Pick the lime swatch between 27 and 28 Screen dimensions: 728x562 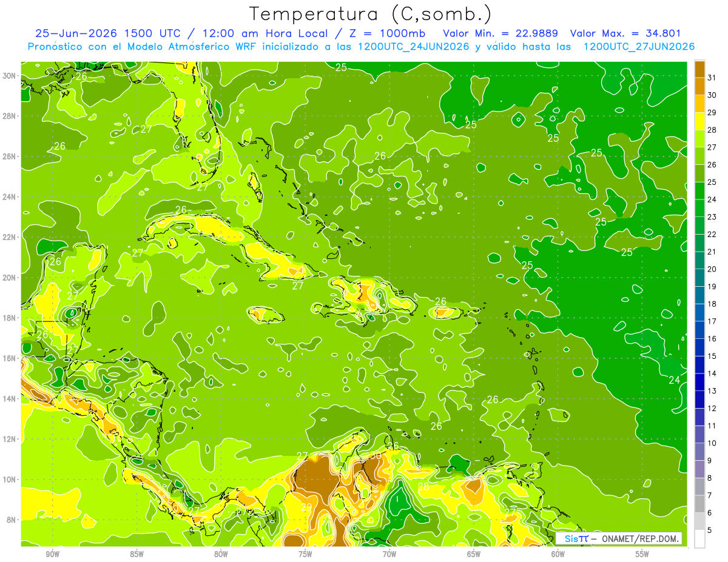(x=699, y=138)
